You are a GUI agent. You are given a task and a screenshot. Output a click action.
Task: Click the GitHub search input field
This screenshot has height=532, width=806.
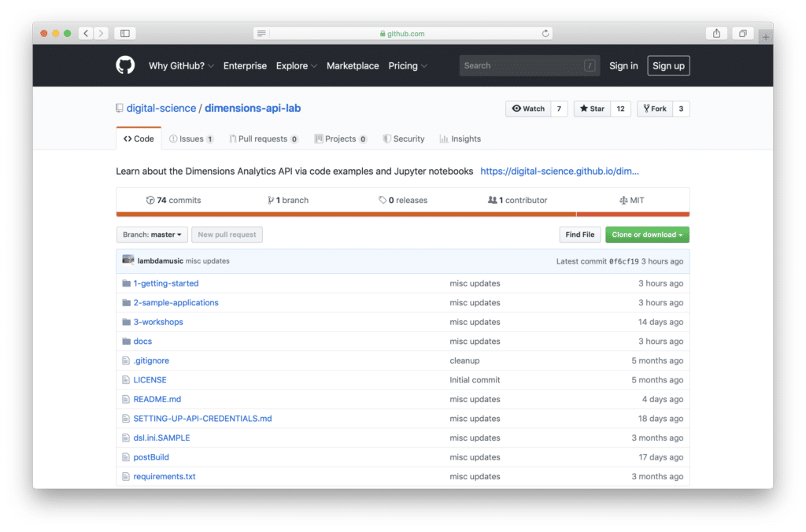click(x=519, y=66)
